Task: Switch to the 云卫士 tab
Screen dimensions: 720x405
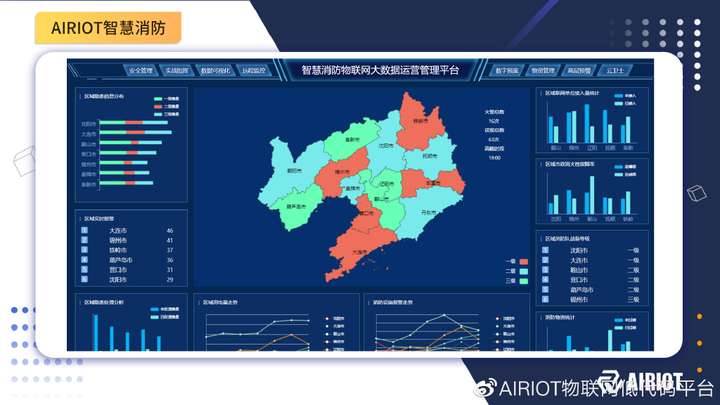Action: click(614, 71)
